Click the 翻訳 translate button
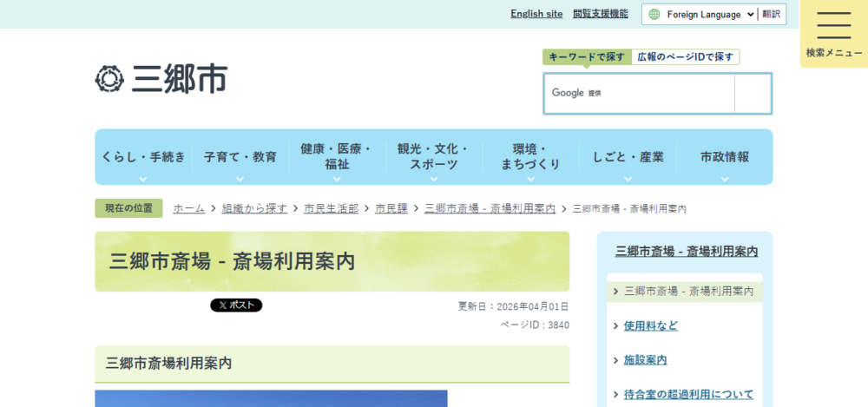The height and width of the screenshot is (407, 868). click(x=771, y=15)
